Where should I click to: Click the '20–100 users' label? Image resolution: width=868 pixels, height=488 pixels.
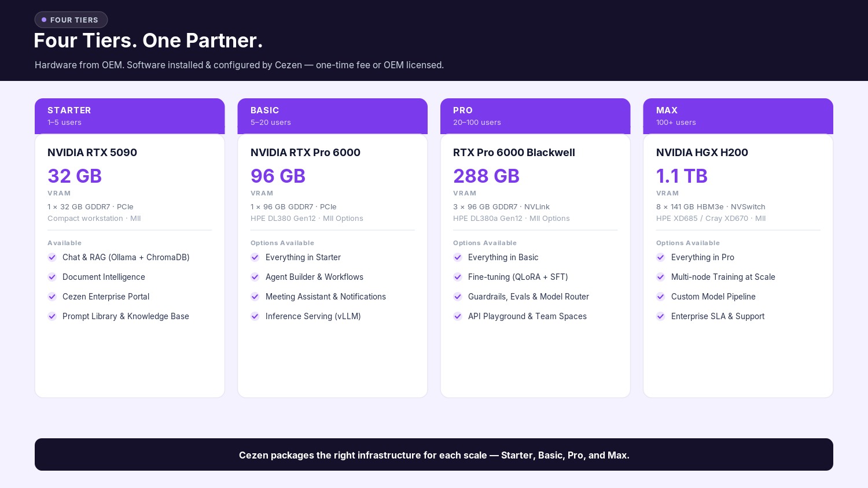point(477,123)
